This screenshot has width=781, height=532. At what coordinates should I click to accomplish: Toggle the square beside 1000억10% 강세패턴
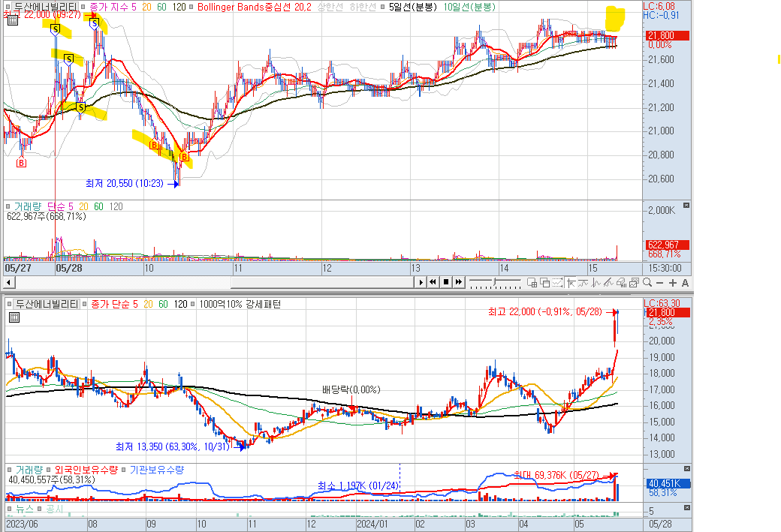(193, 304)
